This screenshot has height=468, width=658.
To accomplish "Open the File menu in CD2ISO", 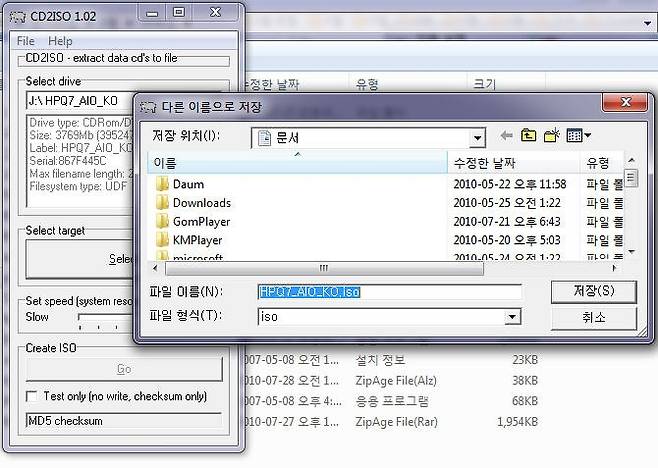I will 25,41.
